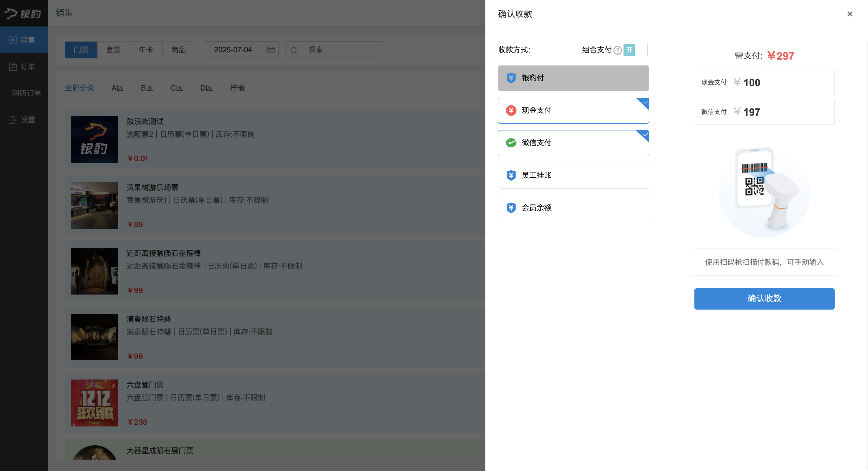The image size is (868, 471).
Task: Switch to the 套票 tab
Action: pos(114,50)
